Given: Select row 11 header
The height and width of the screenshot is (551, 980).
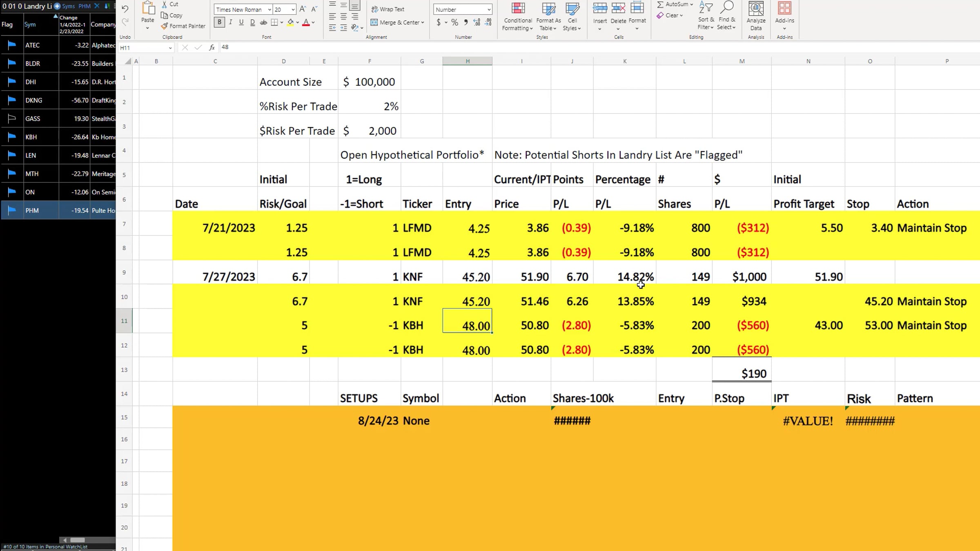Looking at the screenshot, I should [124, 321].
